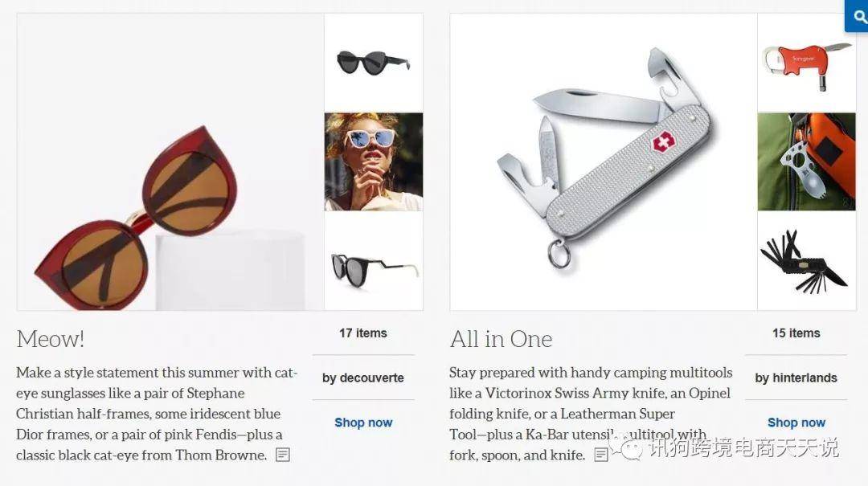Visit the decouverte curator profile
The width and height of the screenshot is (868, 486).
tap(363, 378)
